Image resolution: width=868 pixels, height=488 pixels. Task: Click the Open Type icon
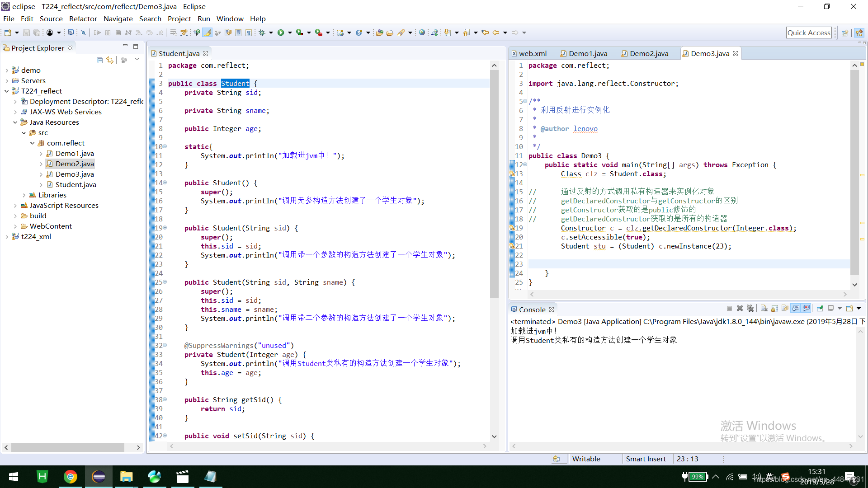pos(380,33)
